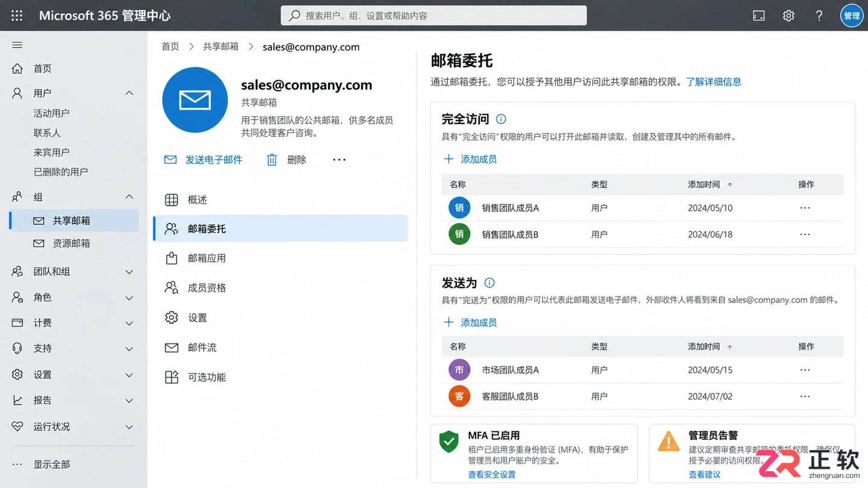The height and width of the screenshot is (488, 868).
Task: Click the orange avatar of 客服团队成员B
Action: pyautogui.click(x=459, y=396)
